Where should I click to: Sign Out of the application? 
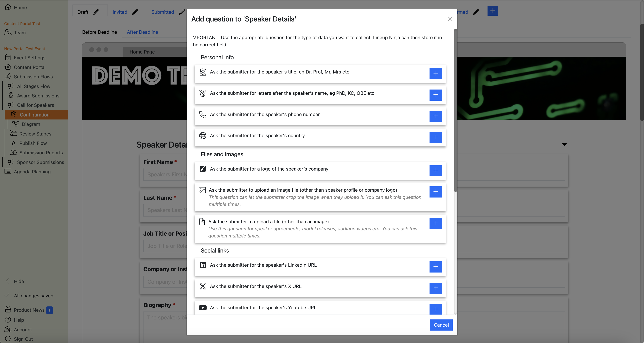click(19, 339)
